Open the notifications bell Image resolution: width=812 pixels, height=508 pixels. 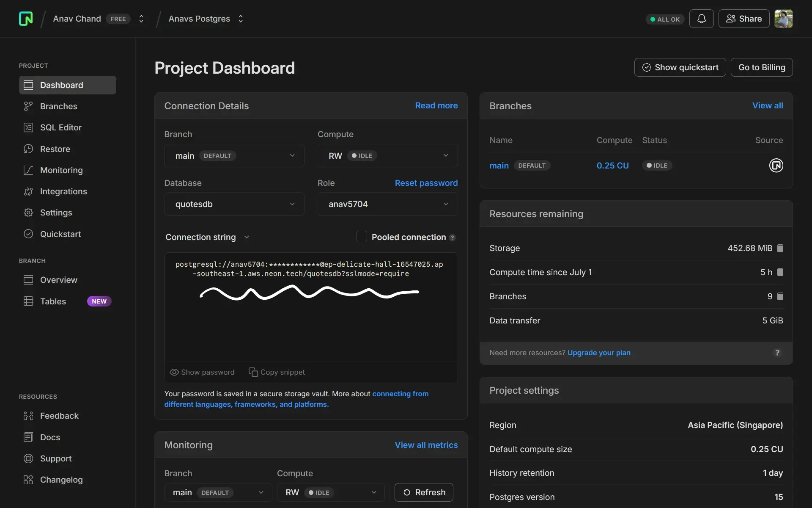tap(701, 19)
